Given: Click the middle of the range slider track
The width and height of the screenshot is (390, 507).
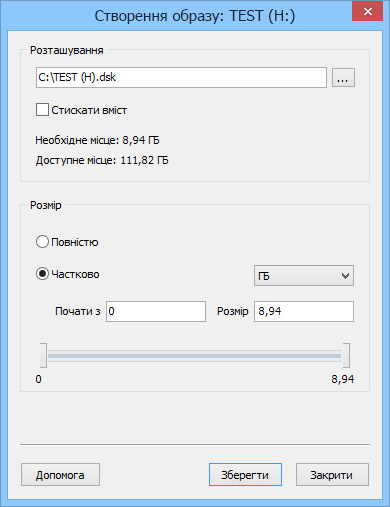Looking at the screenshot, I should click(195, 356).
